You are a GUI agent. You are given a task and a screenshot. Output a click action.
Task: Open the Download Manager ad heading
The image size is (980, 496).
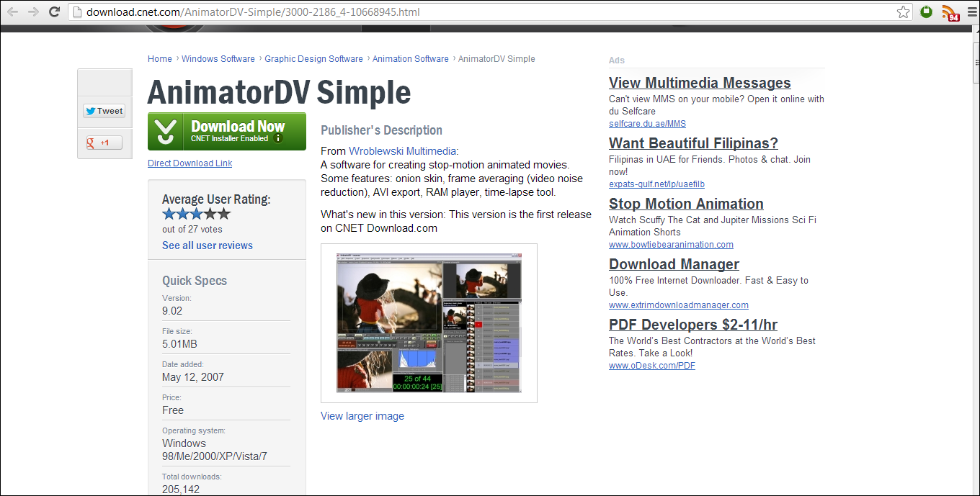tap(674, 264)
